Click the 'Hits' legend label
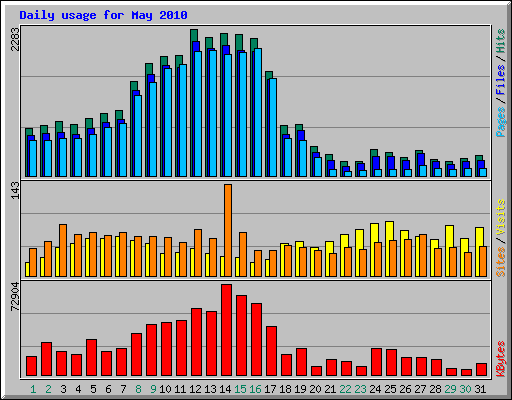This screenshot has height=400, width=512. tap(501, 41)
